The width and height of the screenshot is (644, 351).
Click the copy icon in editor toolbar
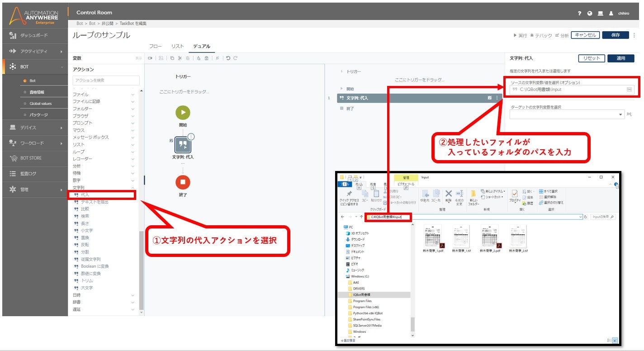click(172, 58)
